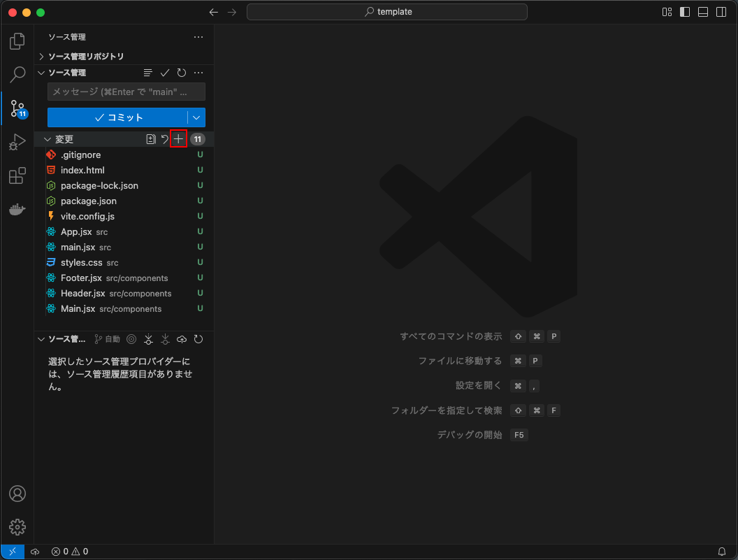Viewport: 738px width, 560px height.
Task: Open more actions in ソース管理 section header
Action: pyautogui.click(x=198, y=73)
